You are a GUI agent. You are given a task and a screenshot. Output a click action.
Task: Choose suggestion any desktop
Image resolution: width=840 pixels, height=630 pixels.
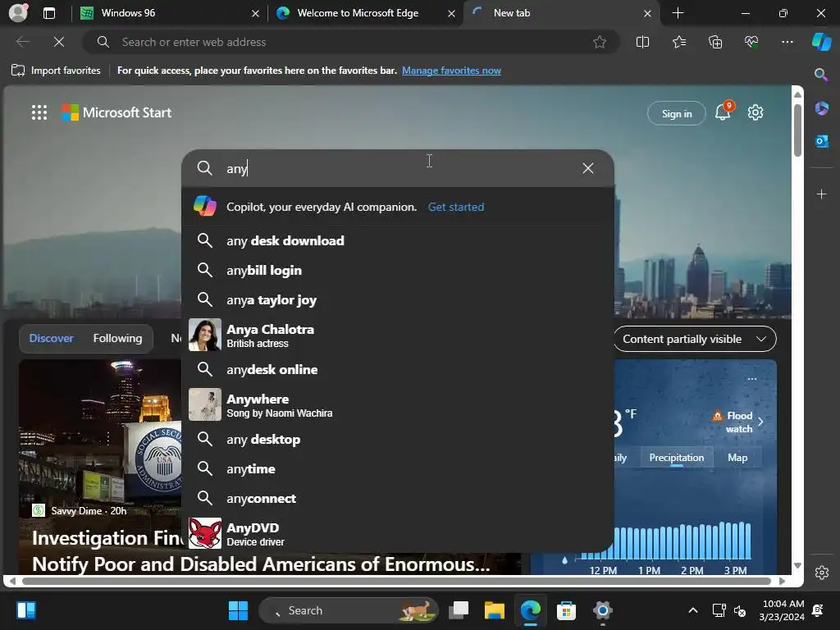point(398,440)
